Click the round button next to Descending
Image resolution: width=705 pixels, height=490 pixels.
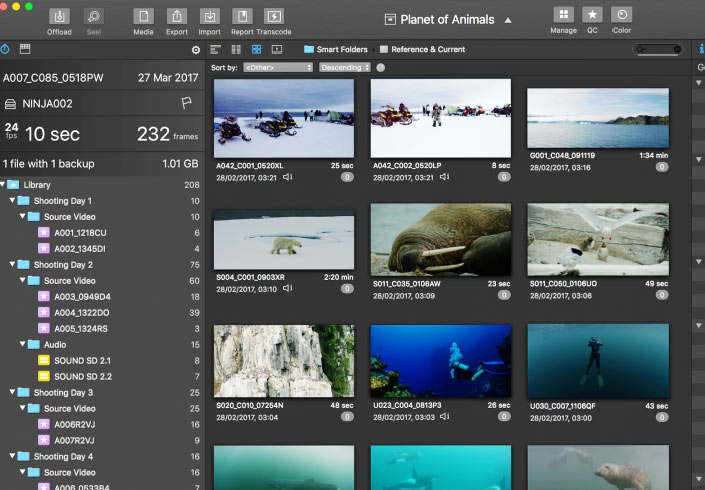(381, 67)
